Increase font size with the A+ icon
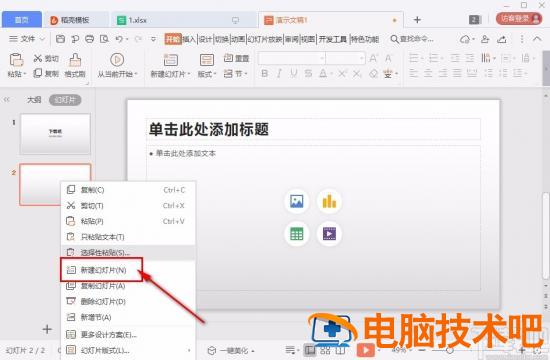Screen dimensions: 550x360 click(x=373, y=58)
